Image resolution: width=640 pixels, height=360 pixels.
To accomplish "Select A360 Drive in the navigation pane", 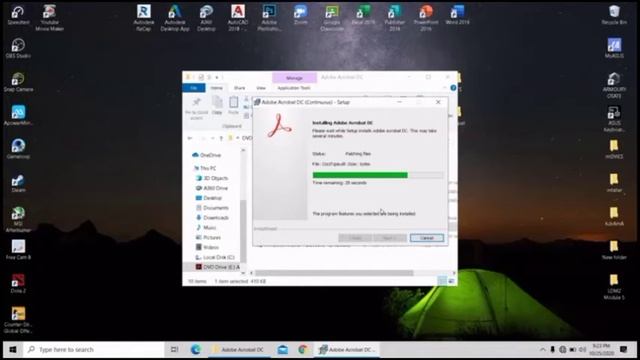I will tap(212, 188).
